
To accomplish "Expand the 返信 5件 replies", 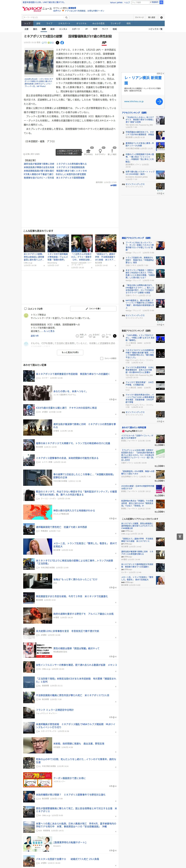I will pos(35,336).
